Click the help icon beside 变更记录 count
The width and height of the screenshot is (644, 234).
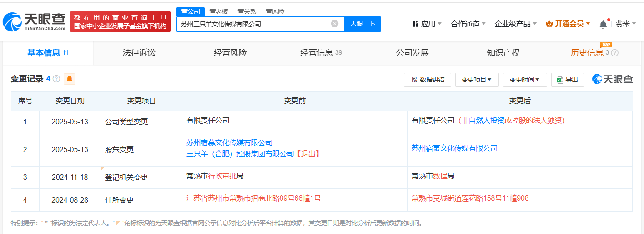tap(56, 79)
